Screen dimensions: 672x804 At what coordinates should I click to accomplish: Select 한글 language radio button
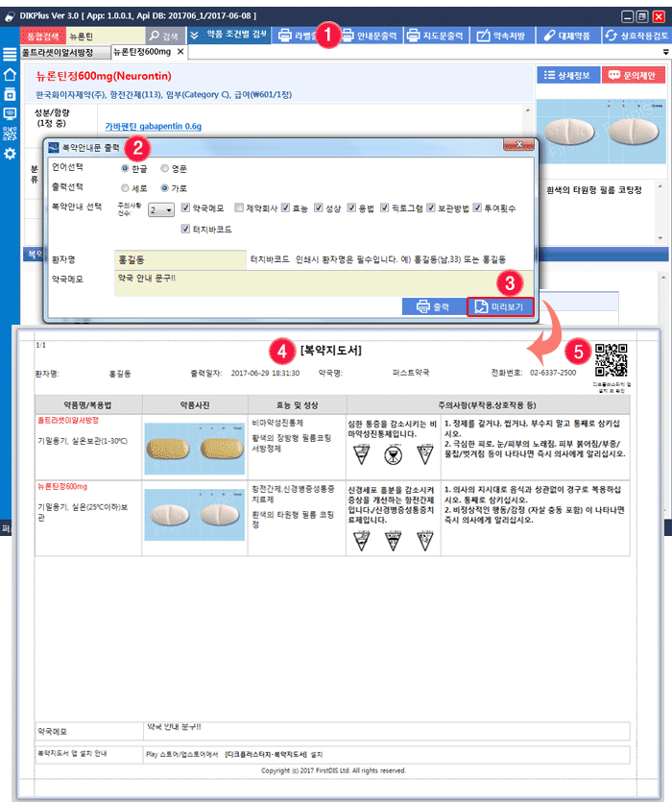[x=125, y=168]
